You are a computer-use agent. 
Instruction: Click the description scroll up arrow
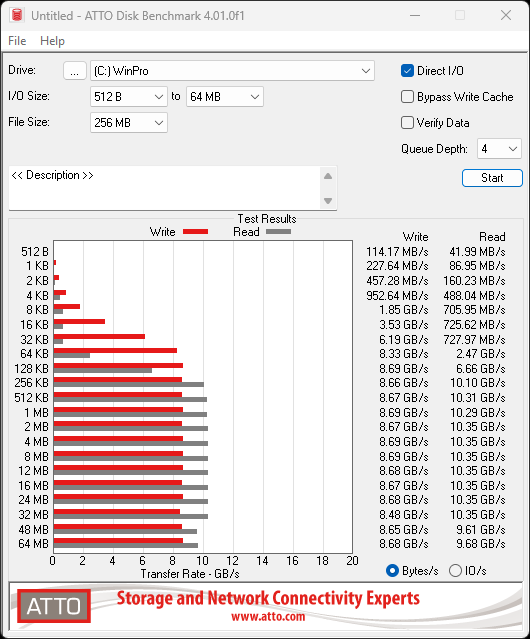coord(328,176)
